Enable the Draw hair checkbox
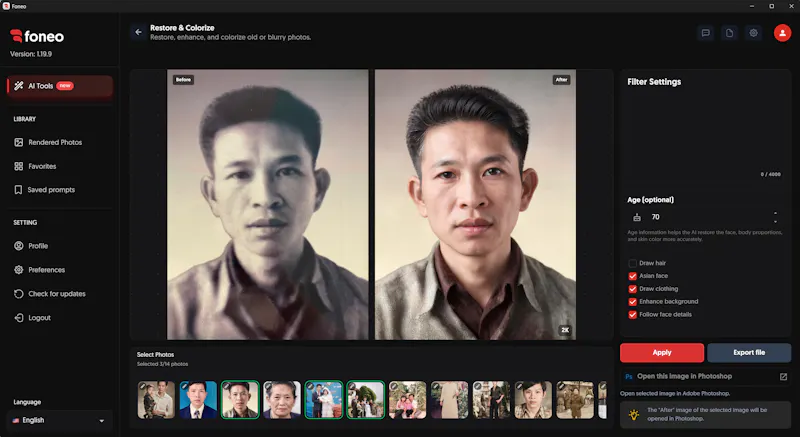Screen dimensions: 800x437 [x=633, y=263]
